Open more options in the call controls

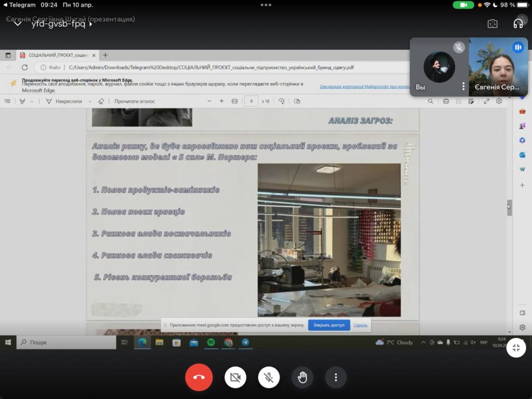pos(336,377)
